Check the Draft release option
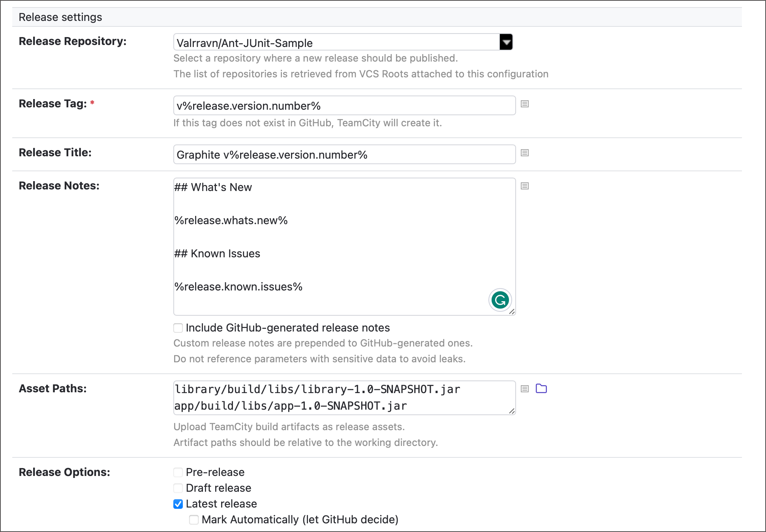The width and height of the screenshot is (766, 532). click(178, 488)
